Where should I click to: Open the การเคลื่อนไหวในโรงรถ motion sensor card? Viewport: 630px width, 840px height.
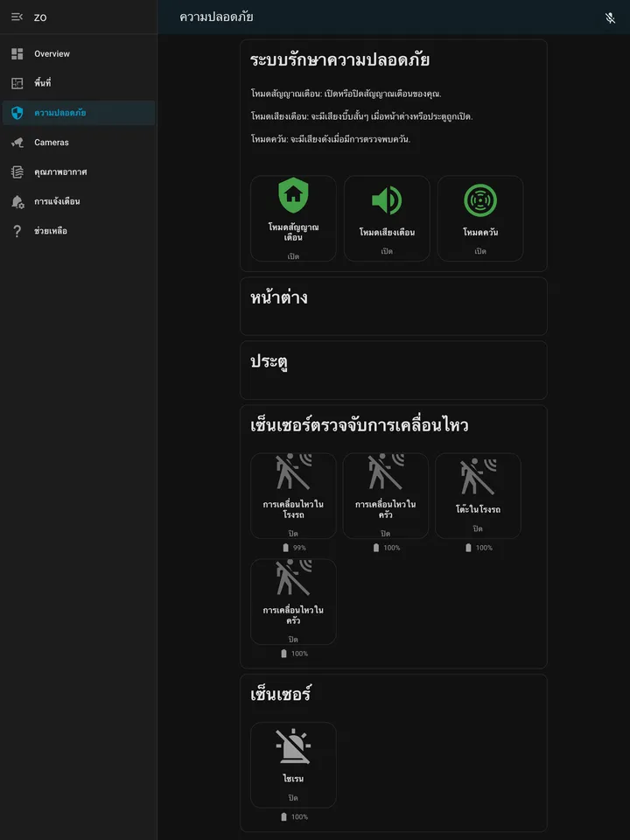(x=293, y=495)
